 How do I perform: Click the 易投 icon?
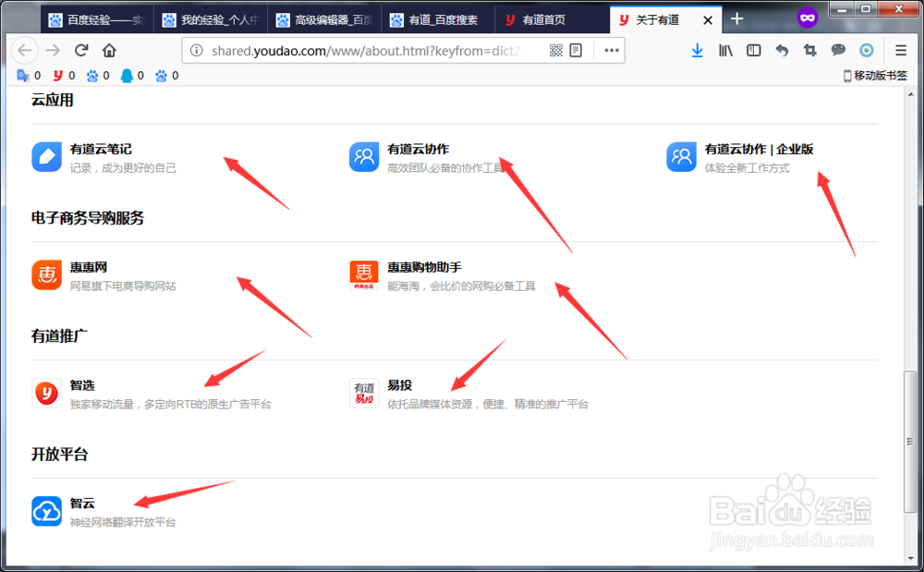pos(364,394)
